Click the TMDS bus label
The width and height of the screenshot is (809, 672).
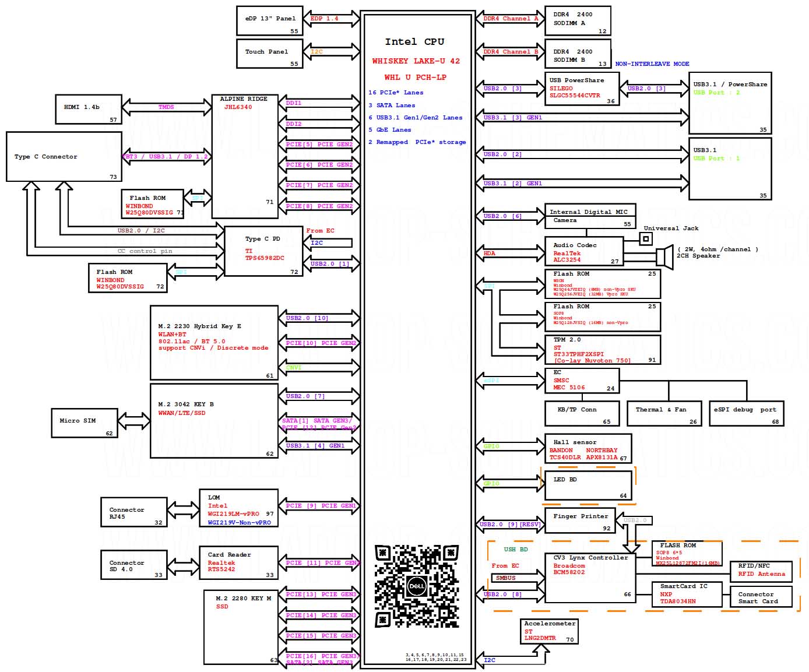point(166,107)
